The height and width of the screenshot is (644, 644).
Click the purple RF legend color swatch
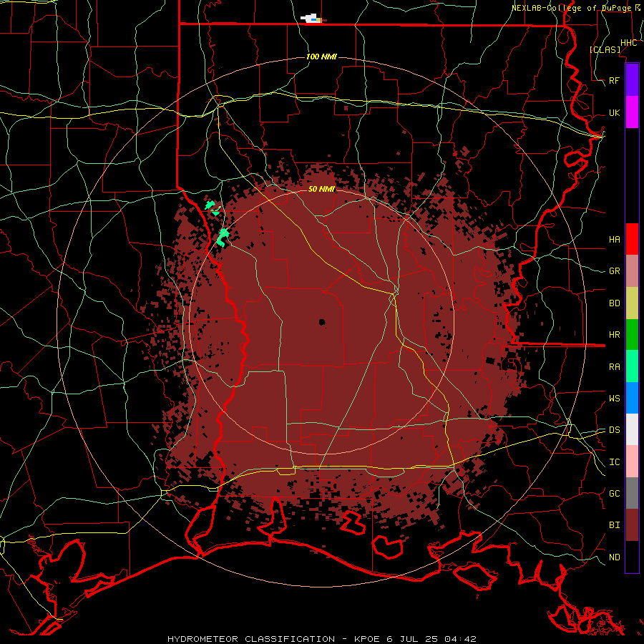click(632, 80)
